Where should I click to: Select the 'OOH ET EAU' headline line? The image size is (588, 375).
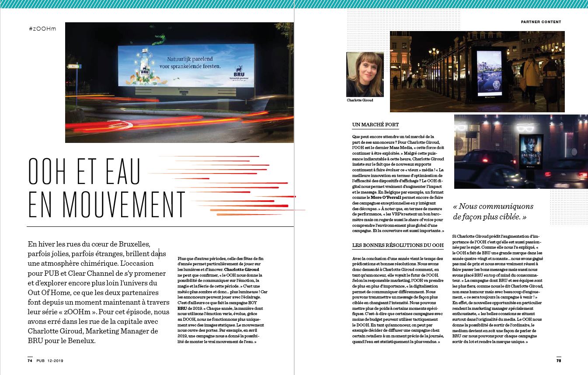click(84, 171)
